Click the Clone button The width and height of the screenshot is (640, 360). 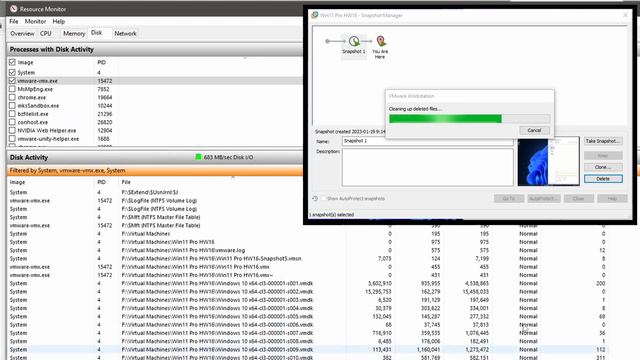click(x=603, y=167)
